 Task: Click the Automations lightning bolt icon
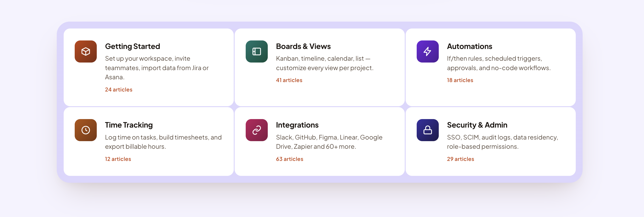click(x=427, y=51)
